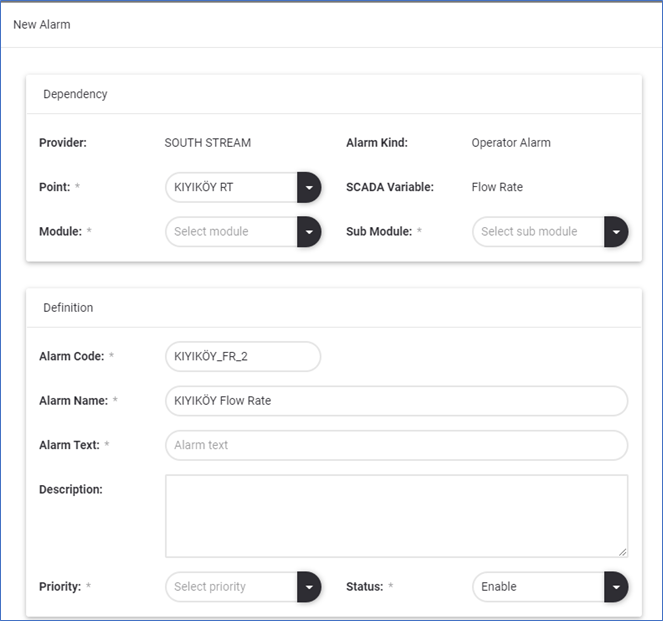Expand the Select sub module list
Viewport: 663px width, 621px height.
[539, 232]
